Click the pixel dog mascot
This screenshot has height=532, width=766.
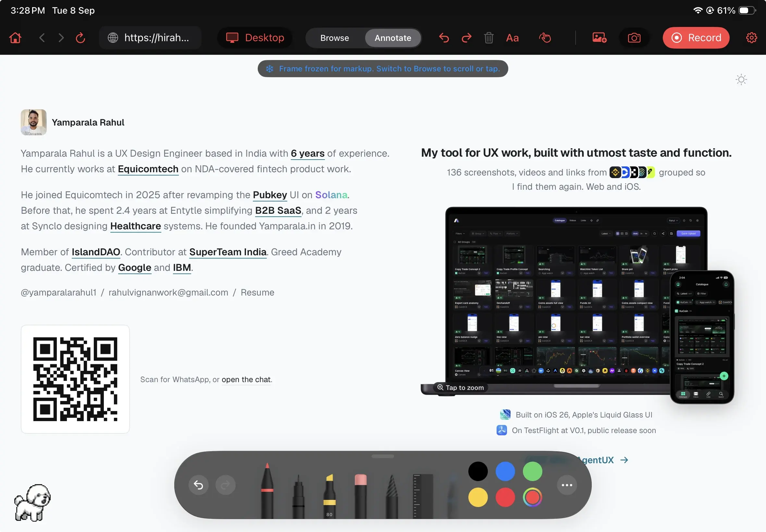[x=32, y=503]
